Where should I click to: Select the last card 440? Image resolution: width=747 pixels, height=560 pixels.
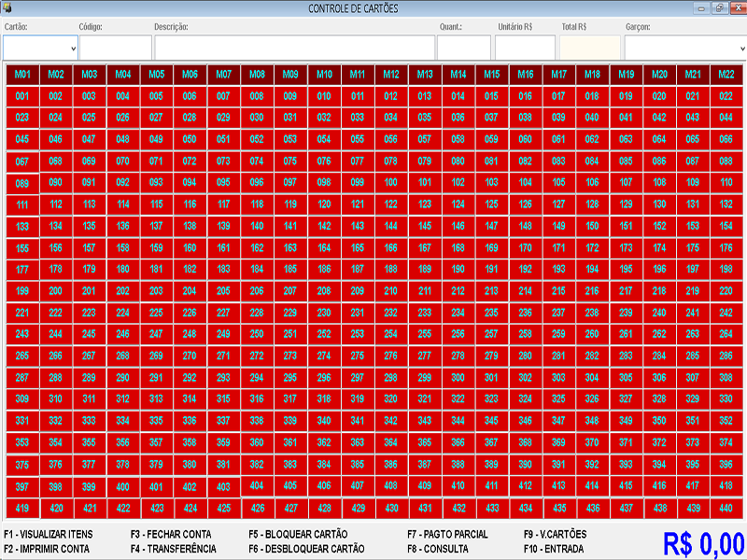click(726, 509)
